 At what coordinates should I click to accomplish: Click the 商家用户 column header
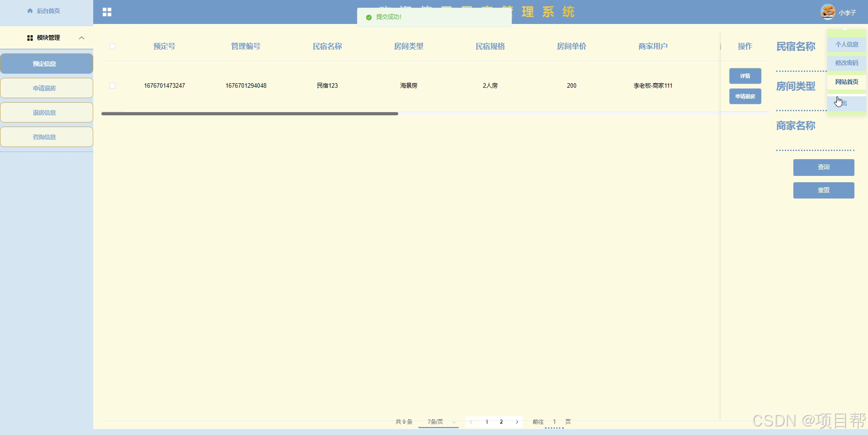pyautogui.click(x=653, y=46)
